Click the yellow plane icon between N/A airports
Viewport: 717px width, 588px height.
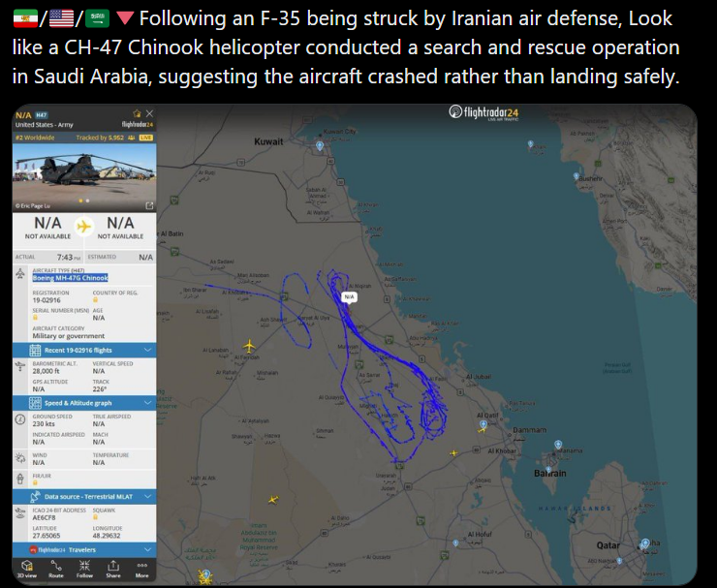(x=83, y=227)
